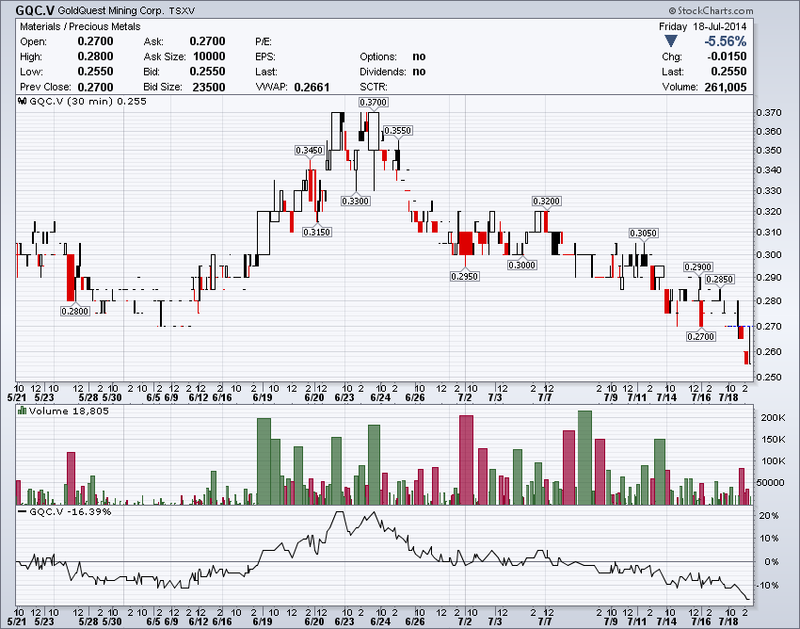Select the Ask value 0.2700
The width and height of the screenshot is (800, 629).
click(207, 41)
